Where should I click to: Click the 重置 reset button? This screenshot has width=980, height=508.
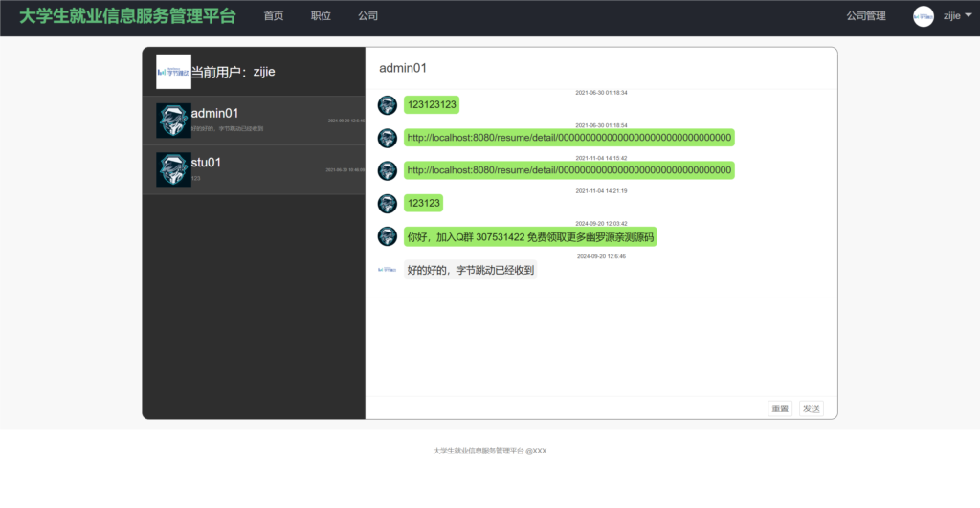(x=780, y=409)
